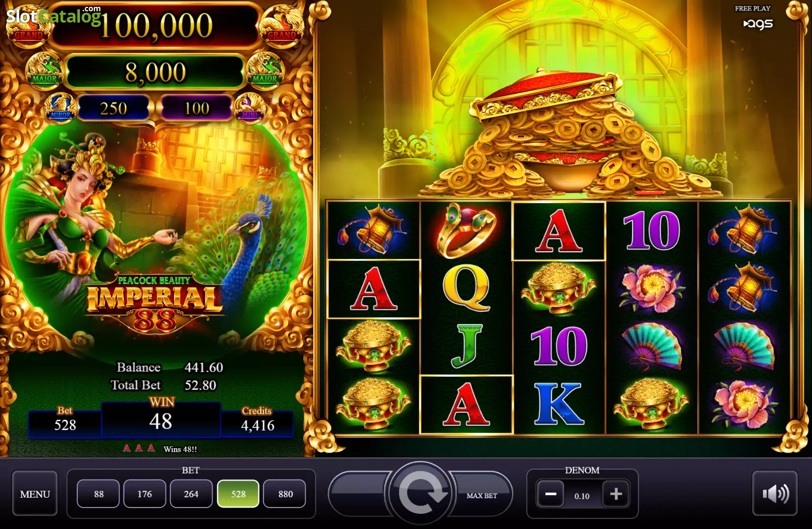Select the 528 bet option
812x529 pixels.
pyautogui.click(x=238, y=494)
